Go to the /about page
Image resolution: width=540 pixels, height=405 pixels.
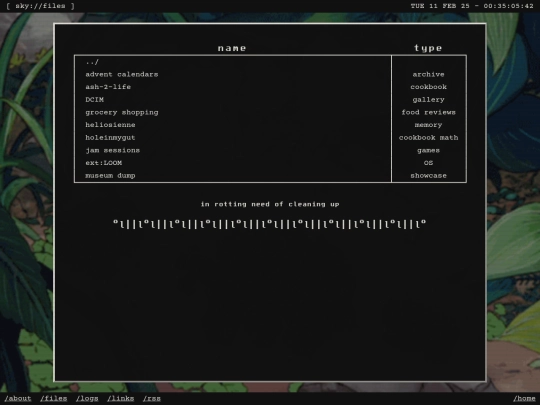pos(18,398)
